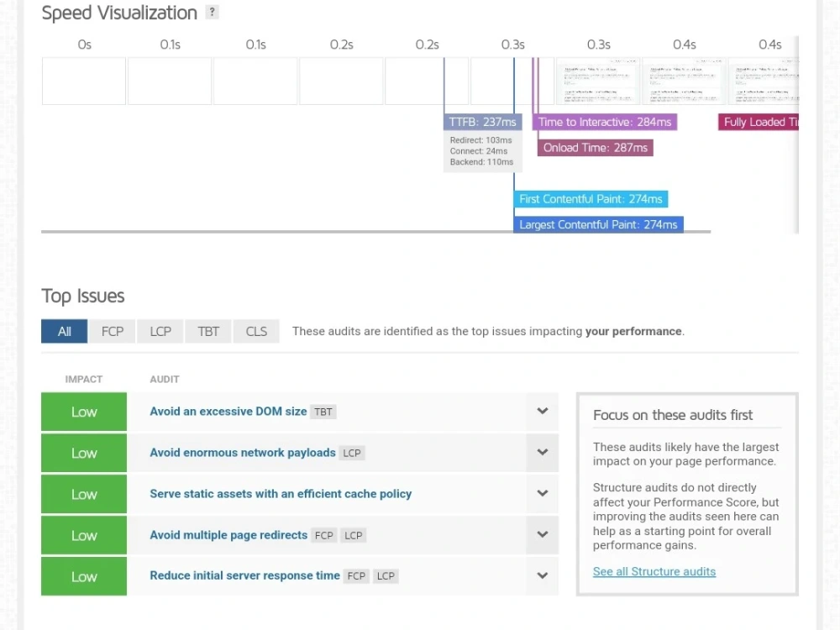Expand the Avoid an excessive DOM size audit
The height and width of the screenshot is (630, 840).
point(542,412)
